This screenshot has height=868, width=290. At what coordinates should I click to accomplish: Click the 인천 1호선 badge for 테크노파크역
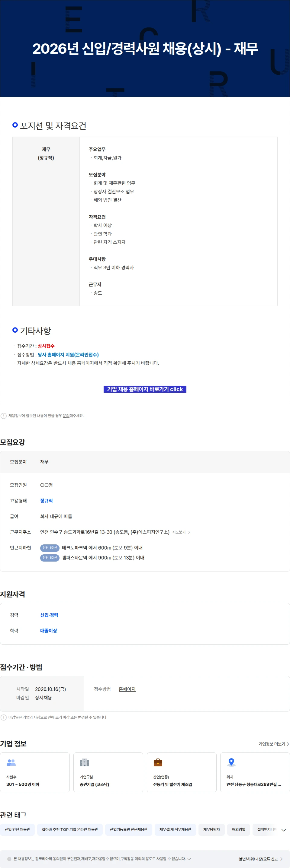coord(50,548)
